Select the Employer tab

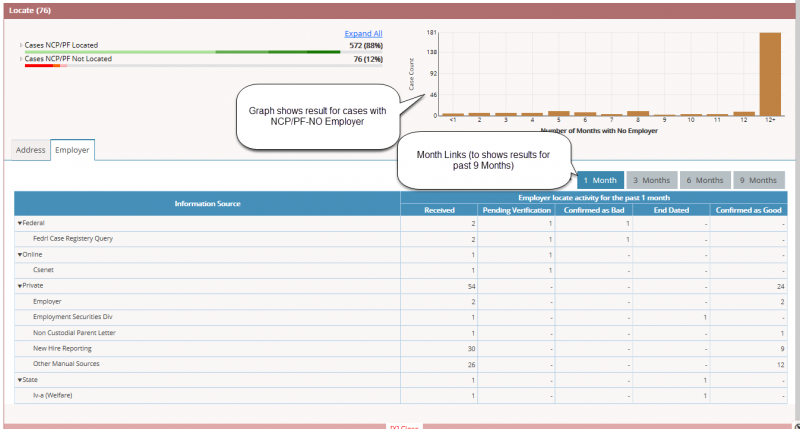(x=72, y=150)
